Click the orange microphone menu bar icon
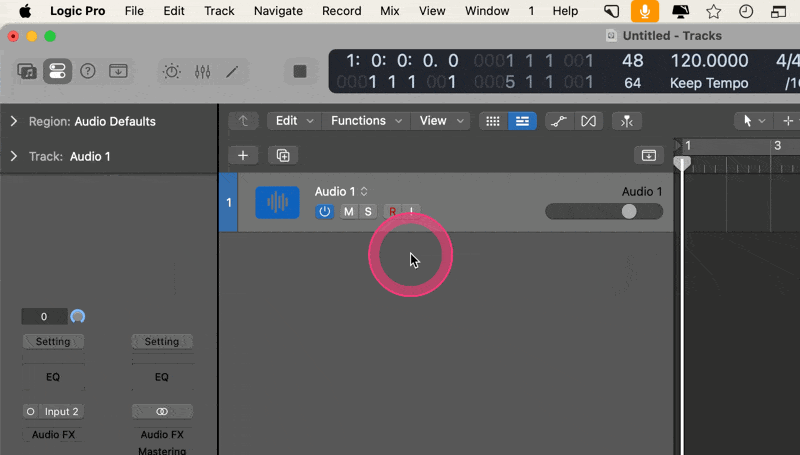Screen dimensions: 800x455 pyautogui.click(x=645, y=11)
